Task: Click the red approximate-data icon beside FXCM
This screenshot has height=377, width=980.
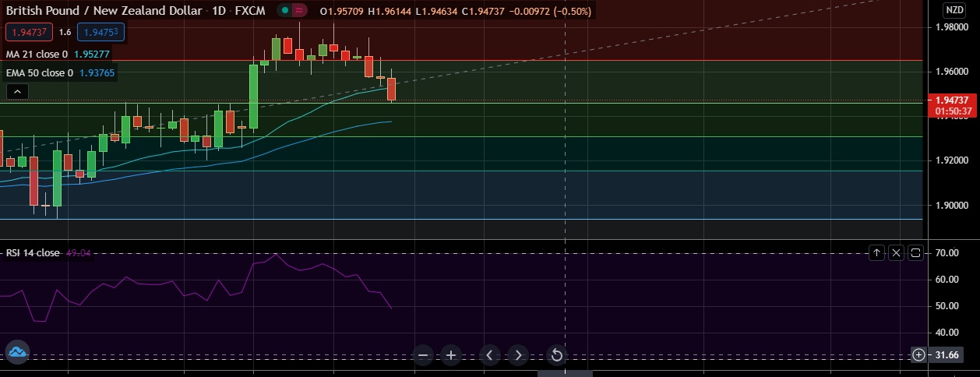Action: tap(298, 11)
